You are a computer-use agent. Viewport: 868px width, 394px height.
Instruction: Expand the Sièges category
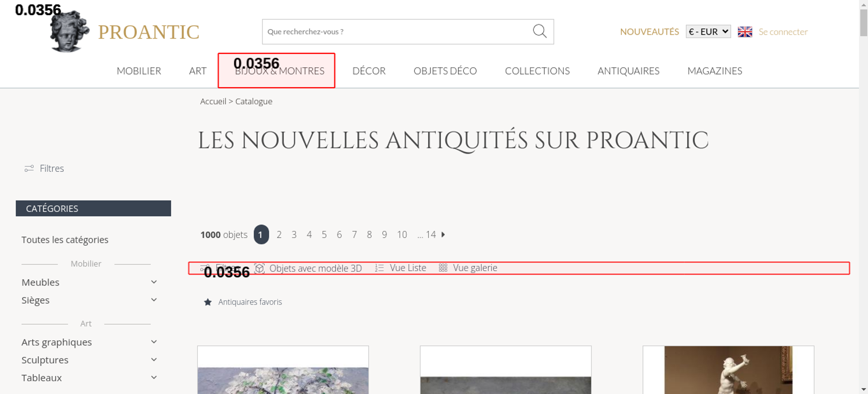tap(154, 300)
